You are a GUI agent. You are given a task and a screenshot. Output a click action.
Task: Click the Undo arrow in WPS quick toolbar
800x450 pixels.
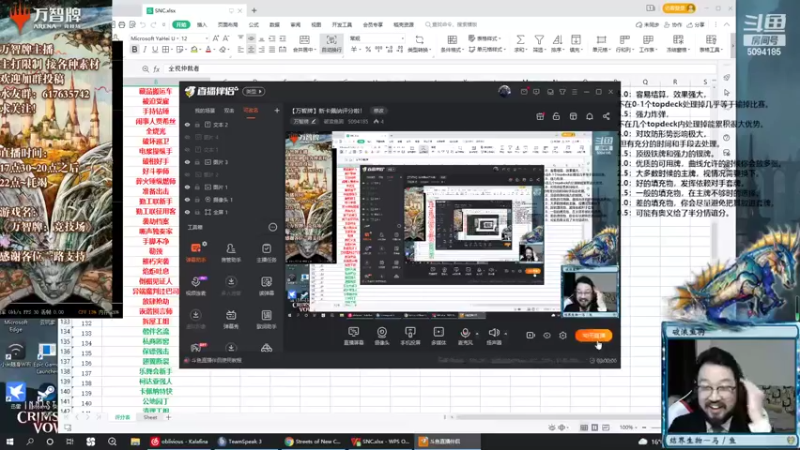[x=142, y=24]
